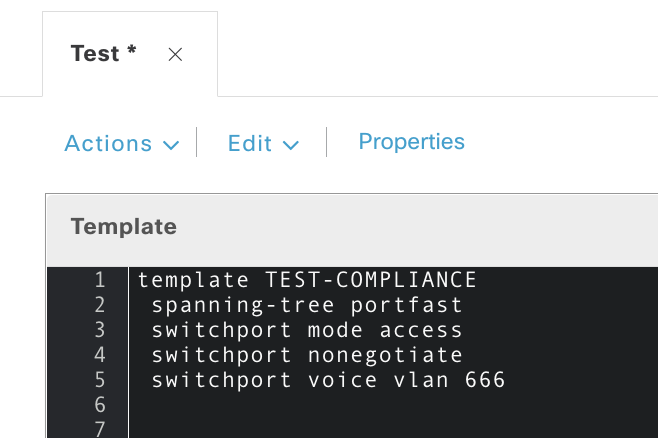
Task: Click gutter line number 5
Action: pyautogui.click(x=99, y=380)
